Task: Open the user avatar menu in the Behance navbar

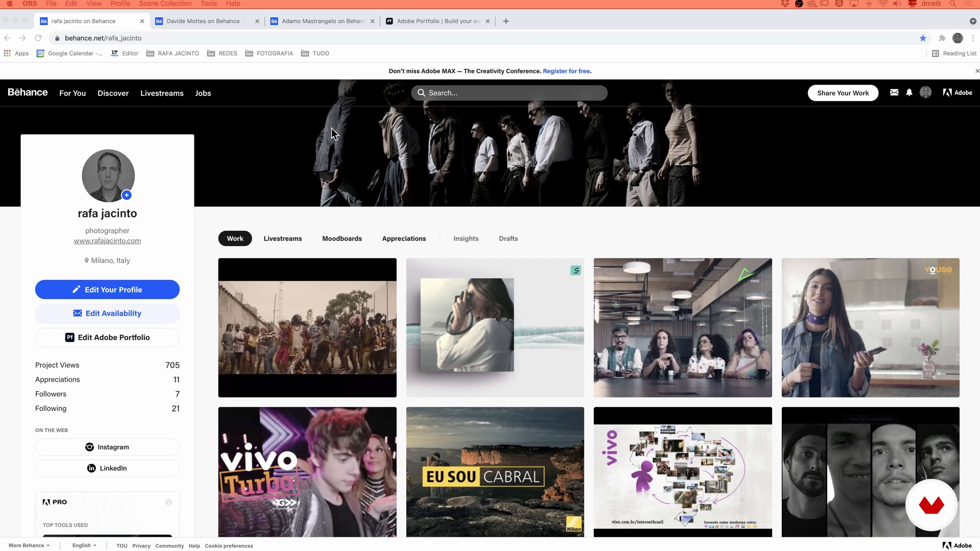Action: (926, 92)
